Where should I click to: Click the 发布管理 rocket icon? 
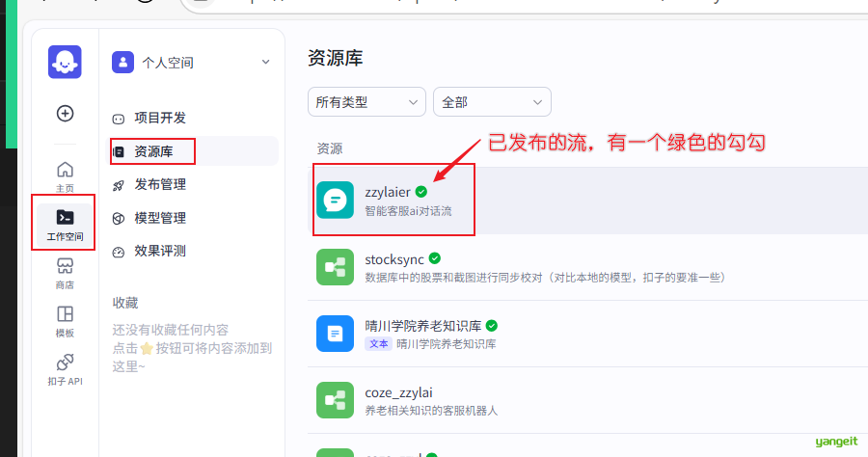(x=119, y=185)
